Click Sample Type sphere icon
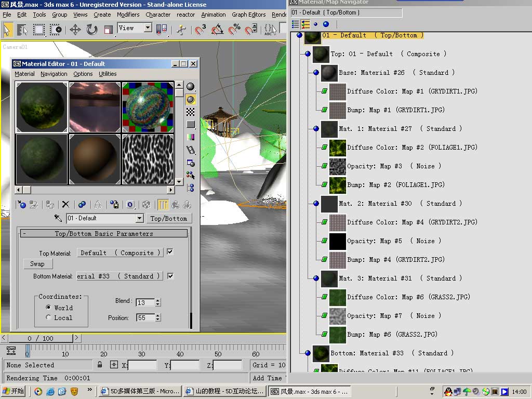Viewport: 532px width, 399px height. (190, 87)
